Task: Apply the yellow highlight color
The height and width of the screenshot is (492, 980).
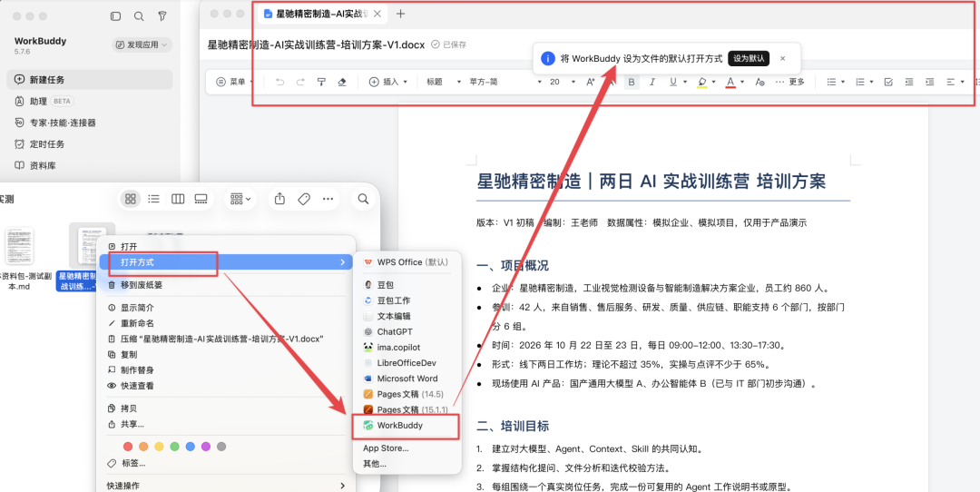Action: click(x=701, y=82)
